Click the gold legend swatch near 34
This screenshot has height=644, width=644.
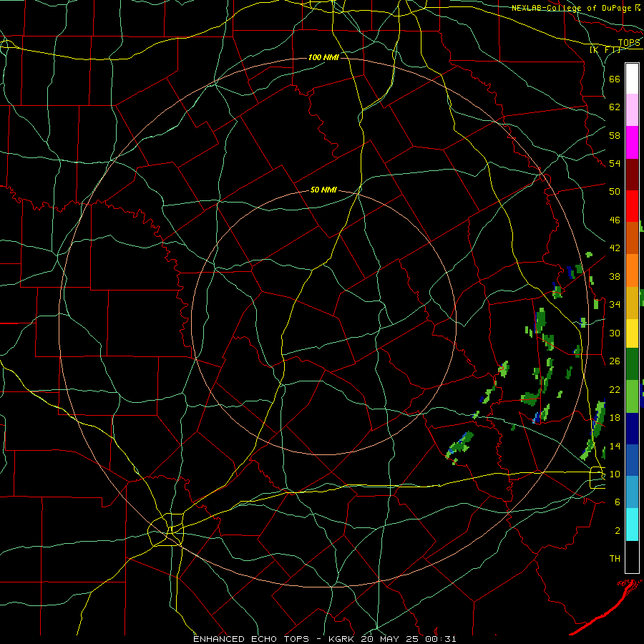click(632, 303)
